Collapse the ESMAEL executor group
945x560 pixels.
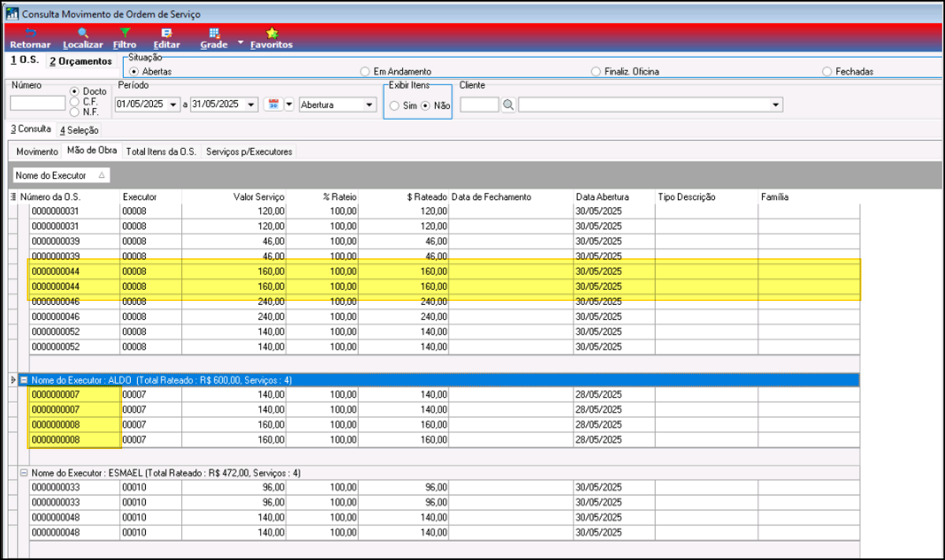coord(24,473)
